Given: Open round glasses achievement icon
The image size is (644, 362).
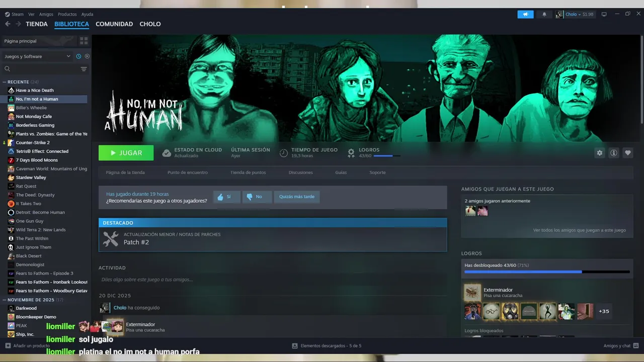Looking at the screenshot, I should click(492, 311).
